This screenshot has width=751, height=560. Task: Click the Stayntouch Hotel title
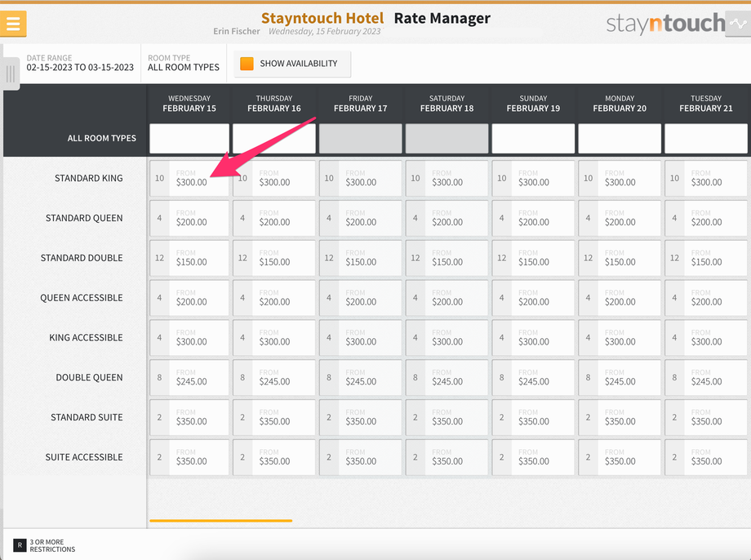(322, 18)
